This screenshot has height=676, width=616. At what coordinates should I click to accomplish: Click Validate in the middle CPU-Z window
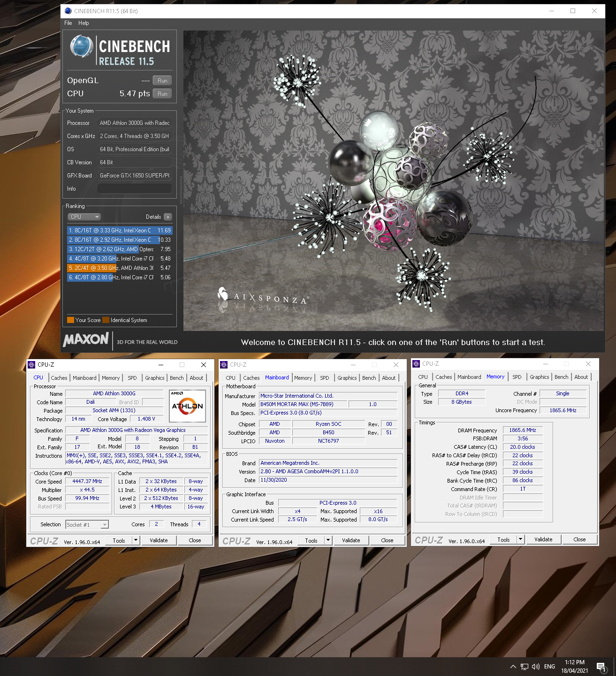[x=351, y=541]
